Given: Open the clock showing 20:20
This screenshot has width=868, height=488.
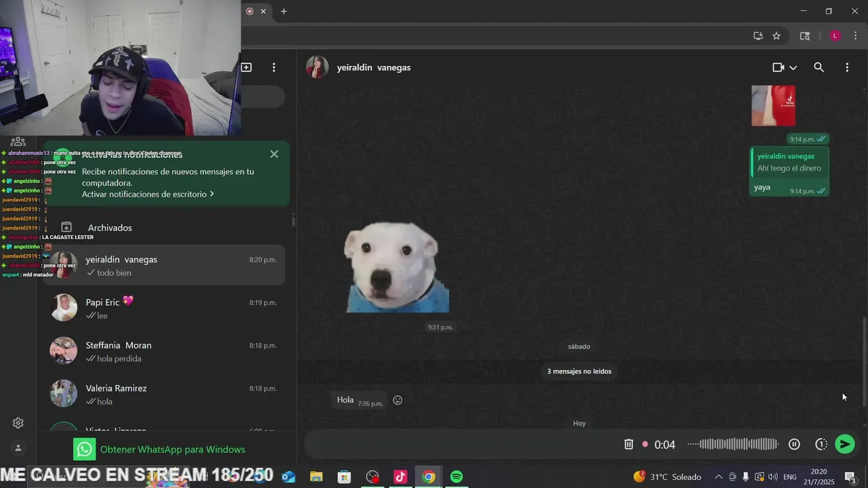Looking at the screenshot, I should (818, 476).
